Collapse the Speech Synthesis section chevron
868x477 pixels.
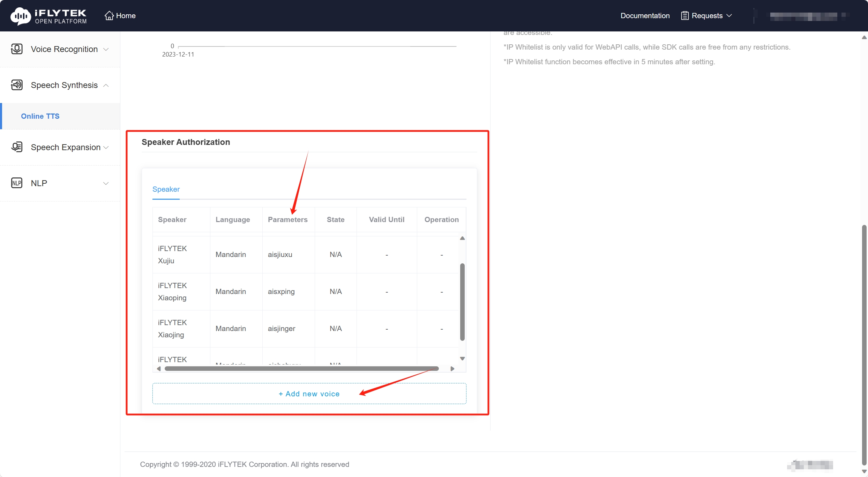[x=106, y=85]
